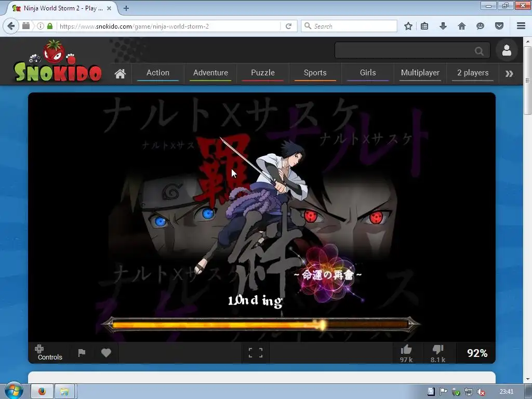Open the Windows Start menu

click(x=14, y=391)
